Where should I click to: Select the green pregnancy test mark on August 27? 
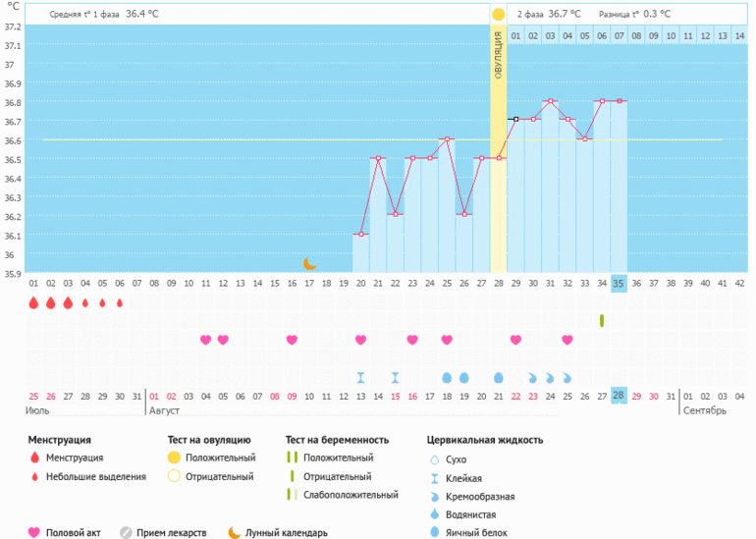[601, 320]
